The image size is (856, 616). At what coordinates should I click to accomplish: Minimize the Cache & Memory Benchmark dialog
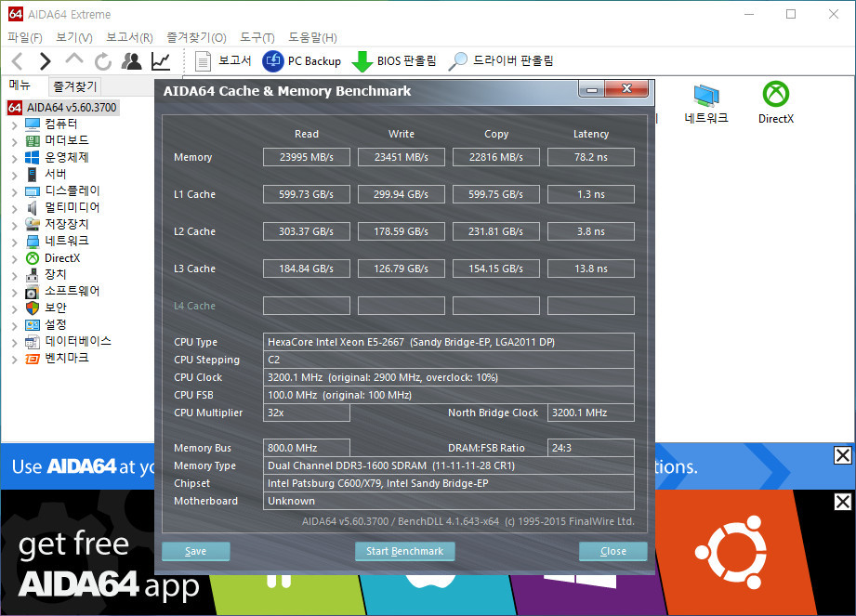click(x=592, y=89)
